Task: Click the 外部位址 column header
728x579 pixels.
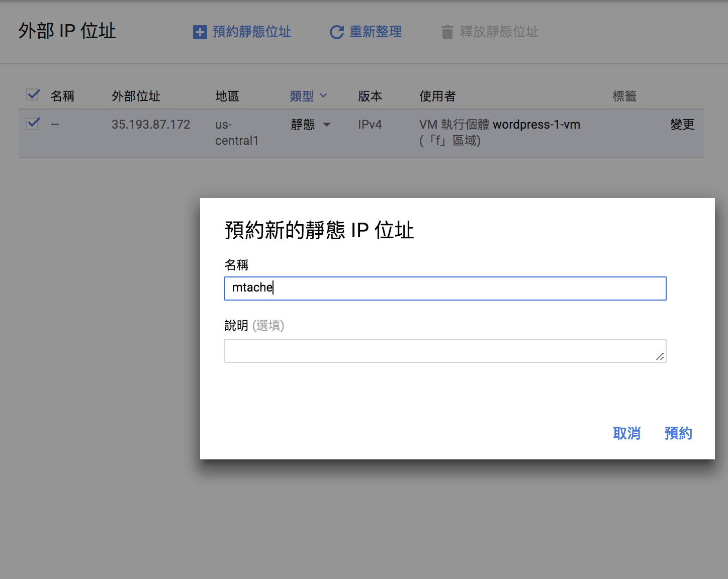Action: pyautogui.click(x=136, y=96)
